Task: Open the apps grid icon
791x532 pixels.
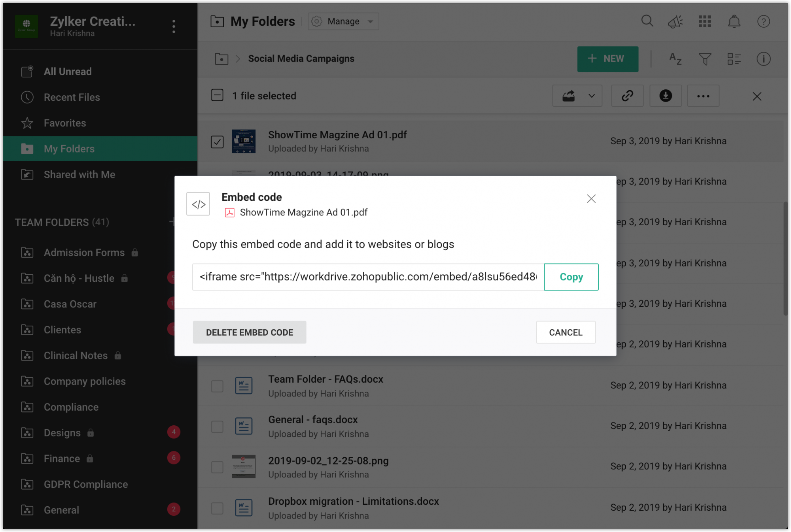Action: tap(705, 21)
